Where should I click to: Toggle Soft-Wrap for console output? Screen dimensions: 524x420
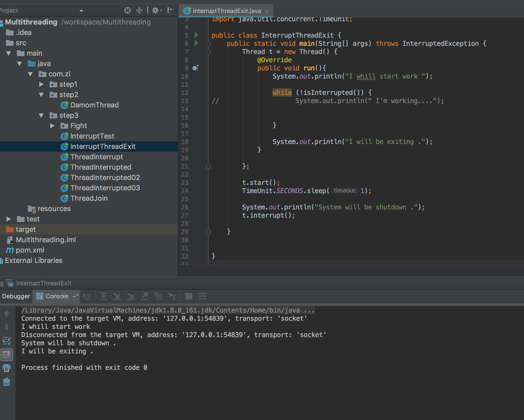7,341
